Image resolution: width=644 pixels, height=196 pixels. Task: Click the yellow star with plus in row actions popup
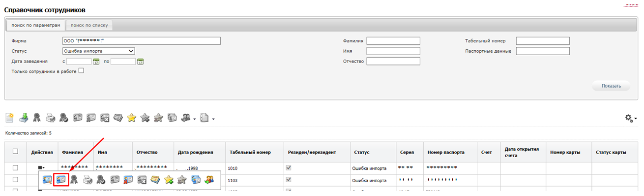coord(169,180)
